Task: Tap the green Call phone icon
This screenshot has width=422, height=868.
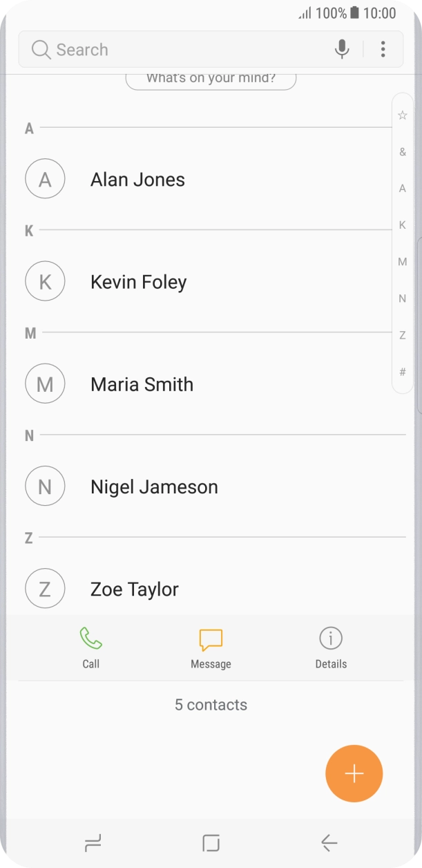Action: 90,639
